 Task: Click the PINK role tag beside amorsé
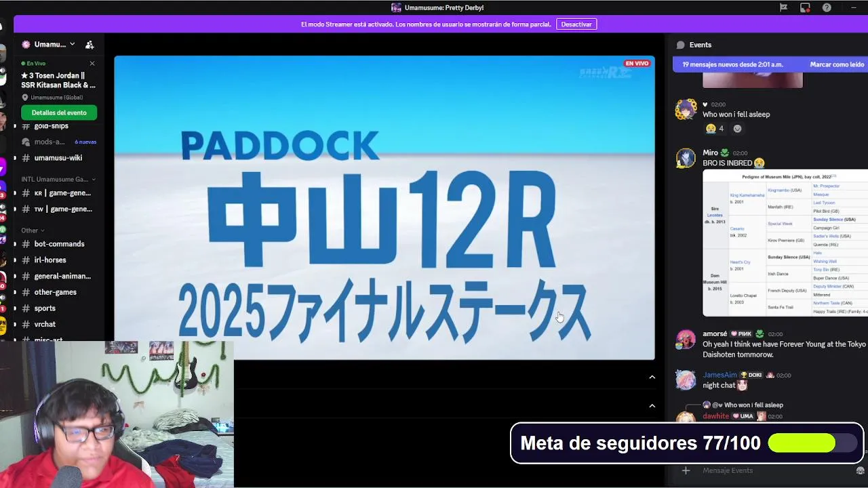[741, 334]
